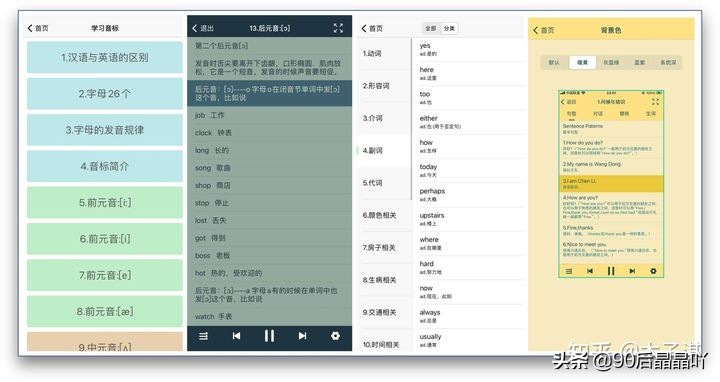Screen dimensions: 720x382
Task: Select category 1.动词
Action: point(384,54)
